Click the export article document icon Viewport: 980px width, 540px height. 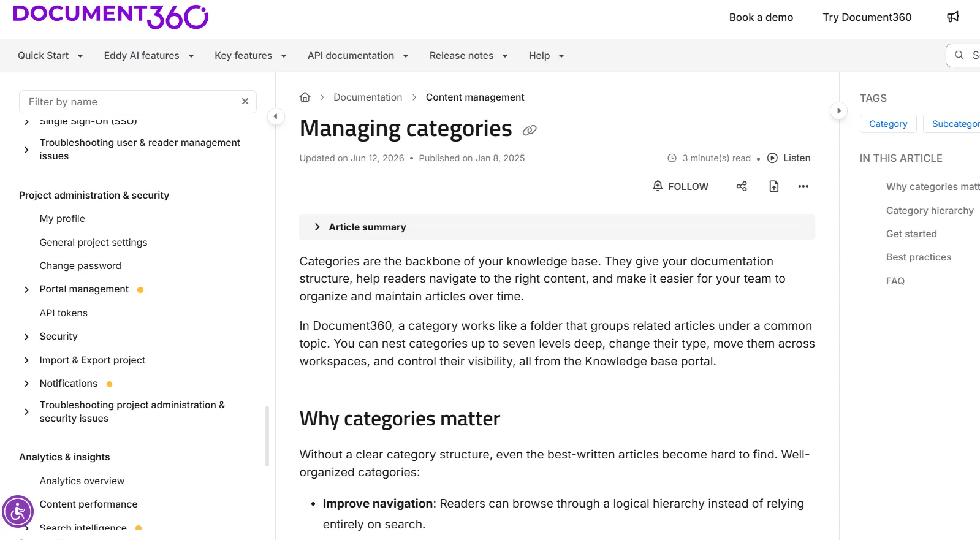click(774, 186)
